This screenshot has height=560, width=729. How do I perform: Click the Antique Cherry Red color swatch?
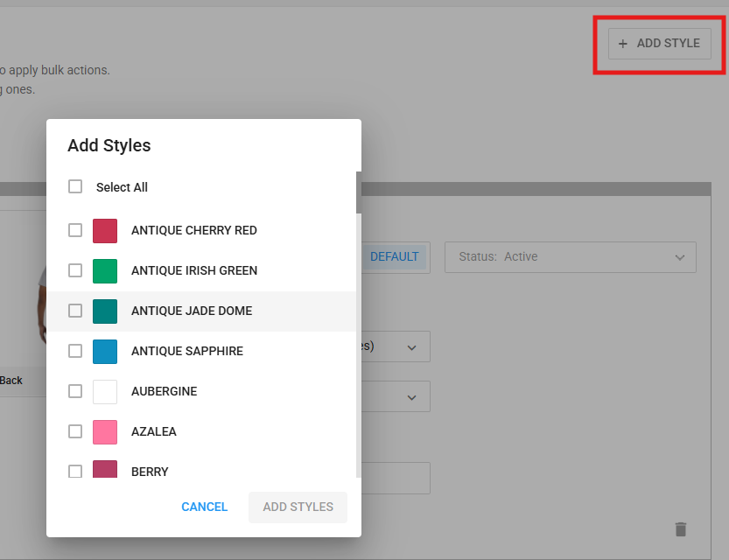point(105,230)
